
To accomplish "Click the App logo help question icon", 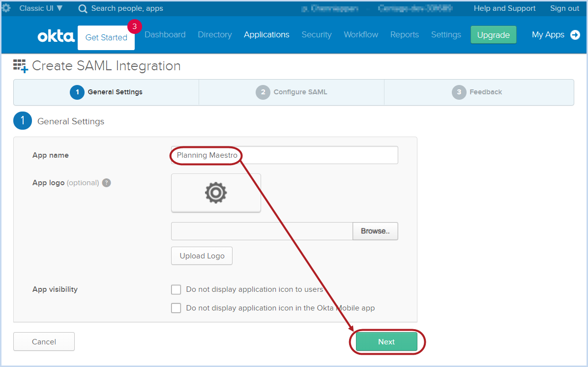I will click(x=107, y=183).
